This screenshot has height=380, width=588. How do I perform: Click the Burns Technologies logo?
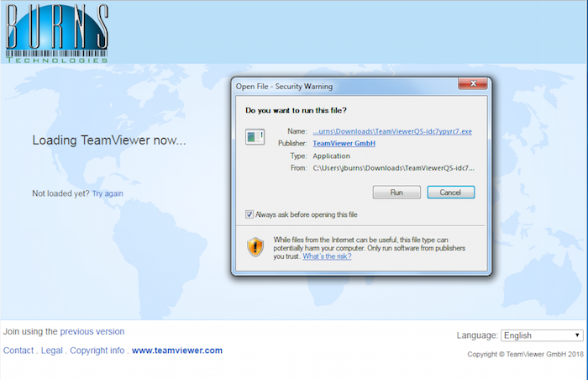coord(57,33)
